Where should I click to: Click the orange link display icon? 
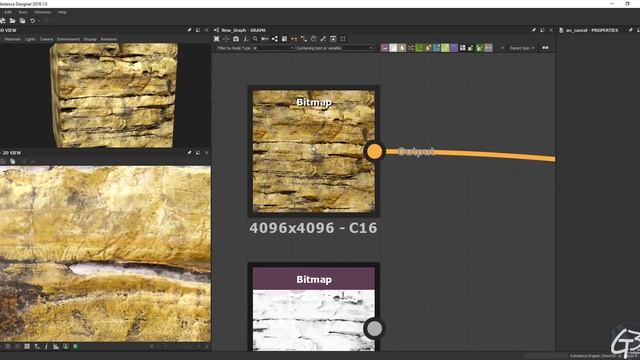[x=294, y=39]
